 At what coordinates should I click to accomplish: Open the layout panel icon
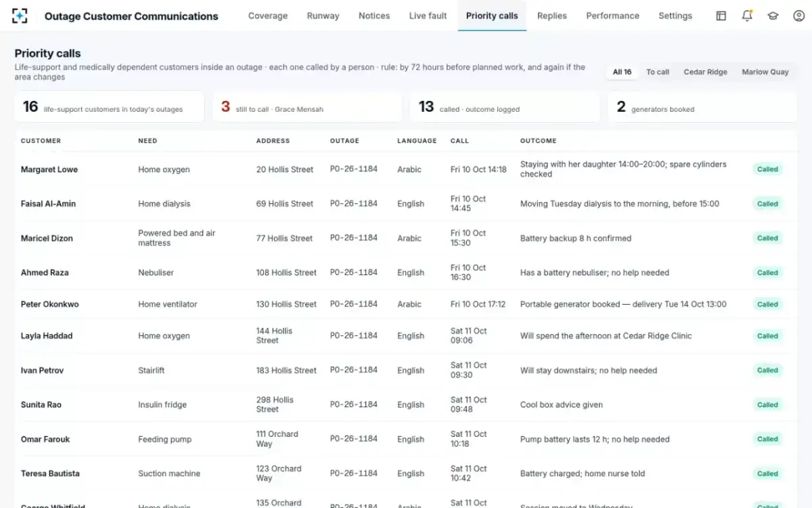tap(721, 16)
